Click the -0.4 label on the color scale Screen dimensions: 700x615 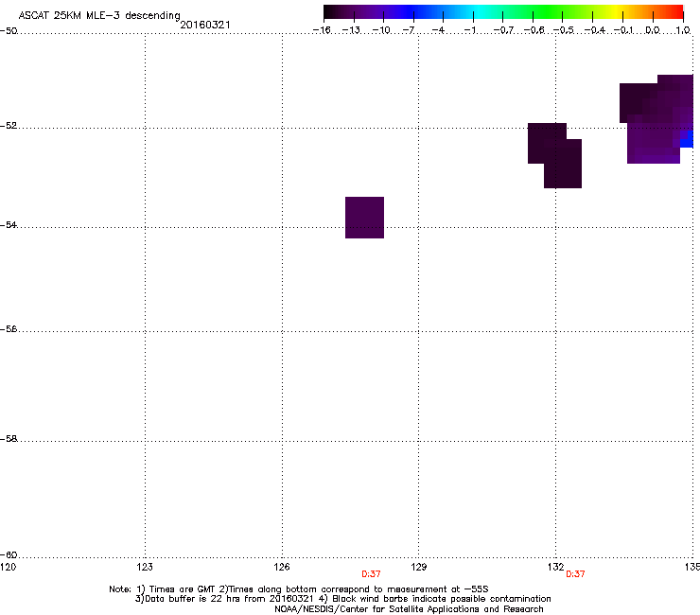tap(595, 30)
